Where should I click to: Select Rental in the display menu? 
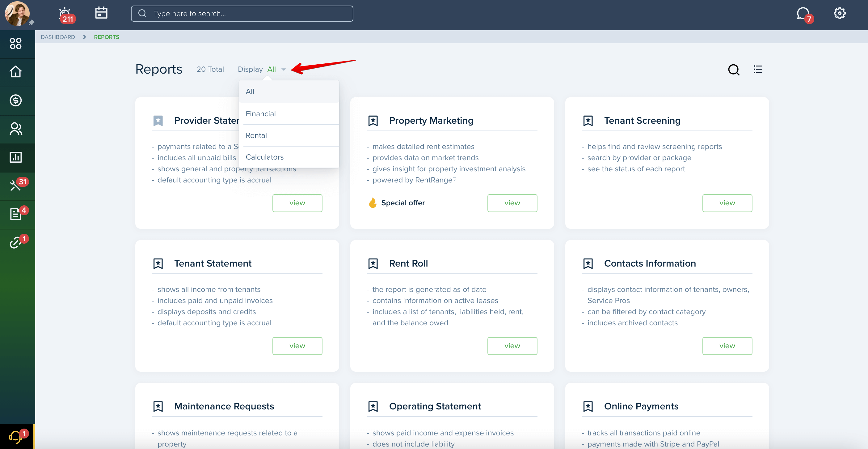coord(289,135)
